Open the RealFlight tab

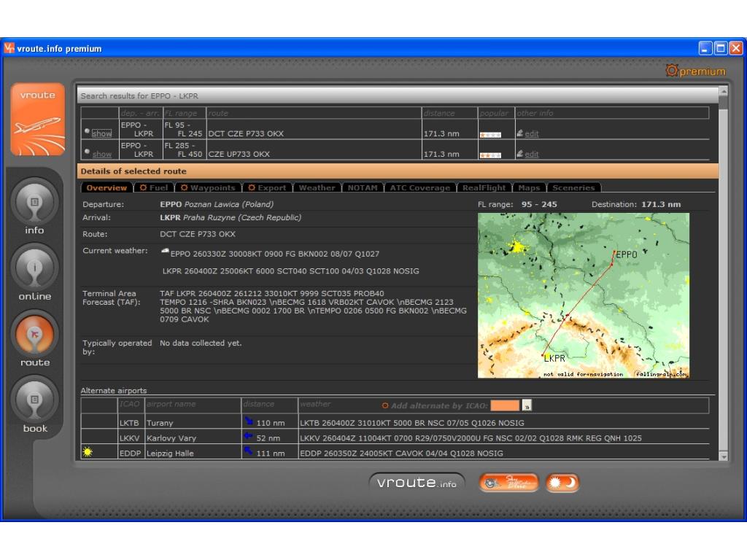(x=484, y=187)
